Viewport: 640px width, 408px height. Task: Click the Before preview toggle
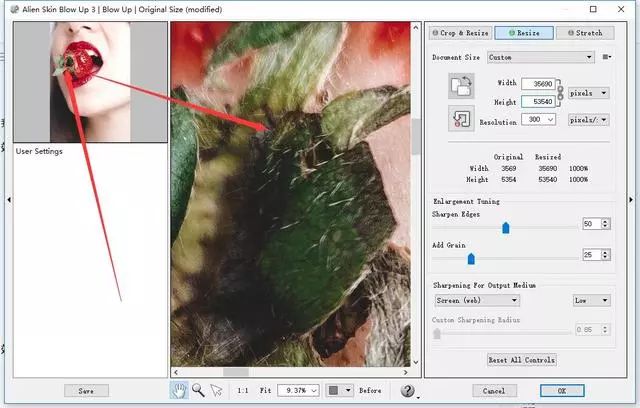(x=370, y=390)
